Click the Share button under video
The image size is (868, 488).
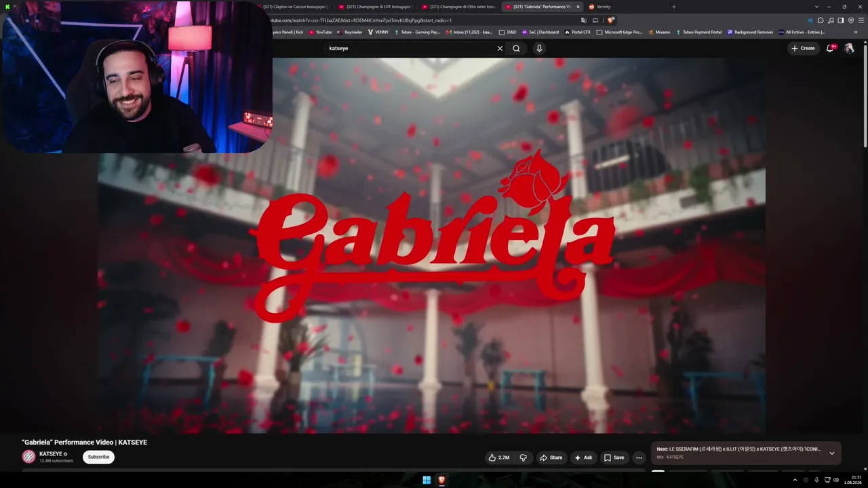[551, 457]
